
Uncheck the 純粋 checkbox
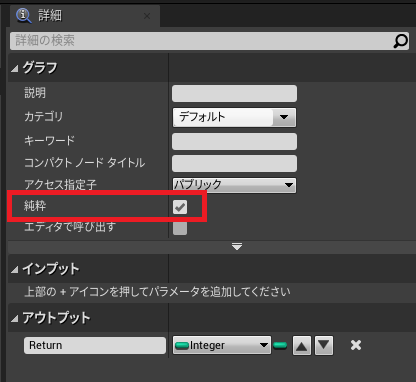click(180, 207)
